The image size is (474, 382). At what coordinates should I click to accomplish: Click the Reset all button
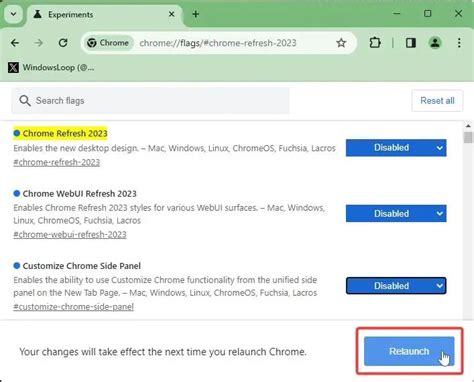pyautogui.click(x=437, y=101)
